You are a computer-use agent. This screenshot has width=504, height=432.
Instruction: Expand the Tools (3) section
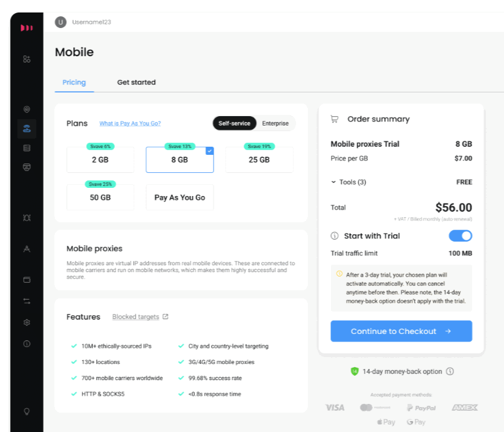click(x=348, y=182)
